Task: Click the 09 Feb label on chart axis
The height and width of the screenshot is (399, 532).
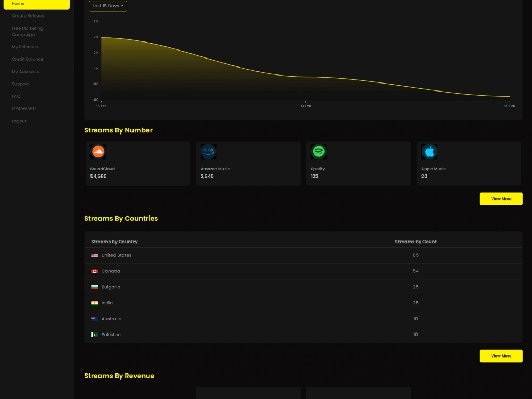Action: pyautogui.click(x=510, y=106)
